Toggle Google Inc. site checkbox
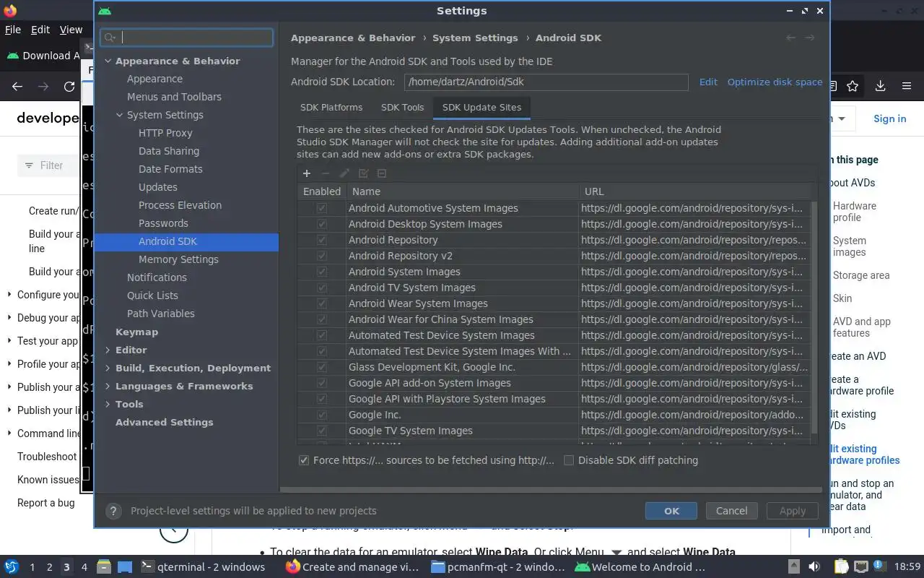 click(x=322, y=415)
